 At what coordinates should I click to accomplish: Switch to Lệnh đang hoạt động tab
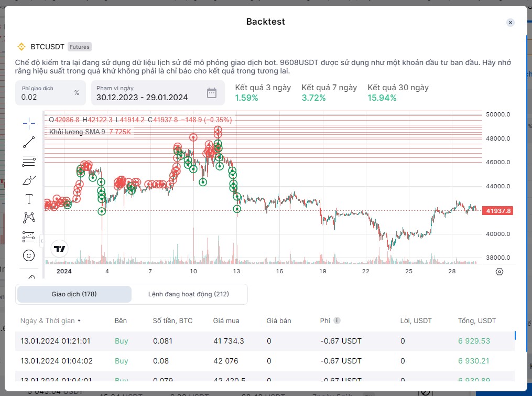[x=189, y=294]
